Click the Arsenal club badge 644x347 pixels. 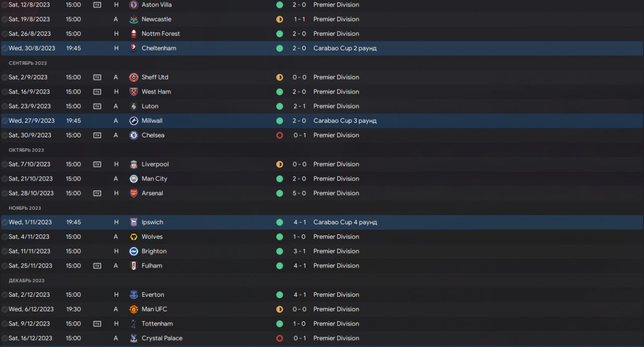click(x=133, y=194)
